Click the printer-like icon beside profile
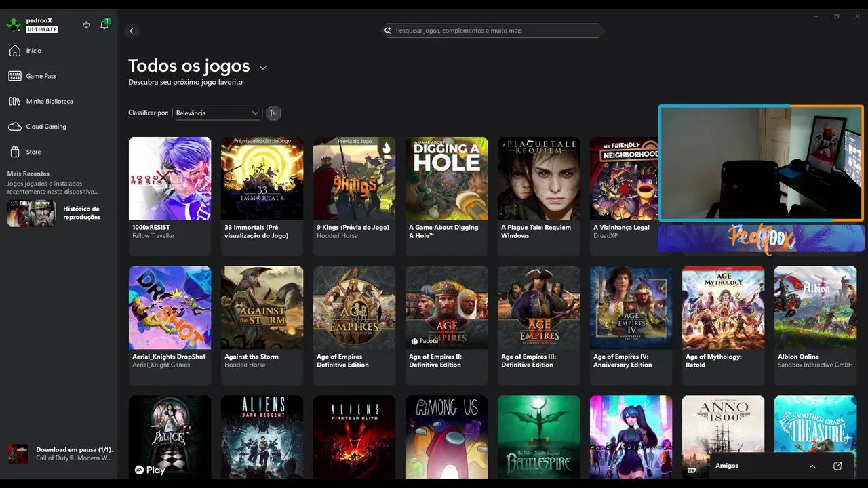This screenshot has height=488, width=868. (x=86, y=25)
